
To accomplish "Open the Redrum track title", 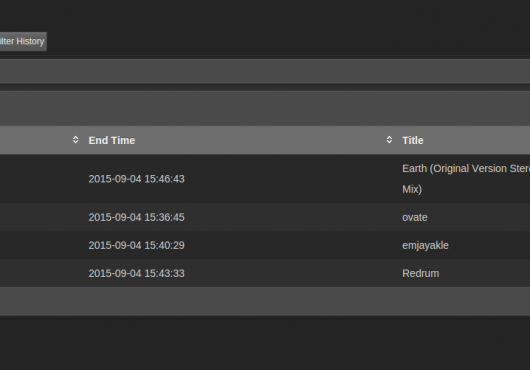I will 420,273.
